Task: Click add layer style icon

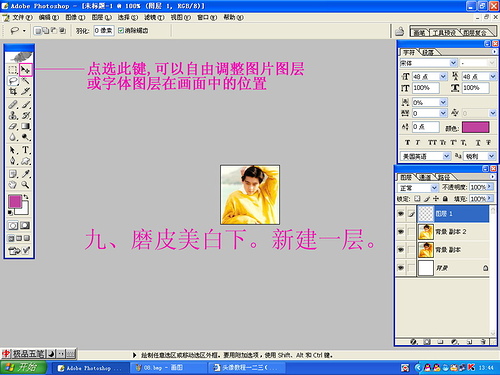Action: tap(414, 342)
